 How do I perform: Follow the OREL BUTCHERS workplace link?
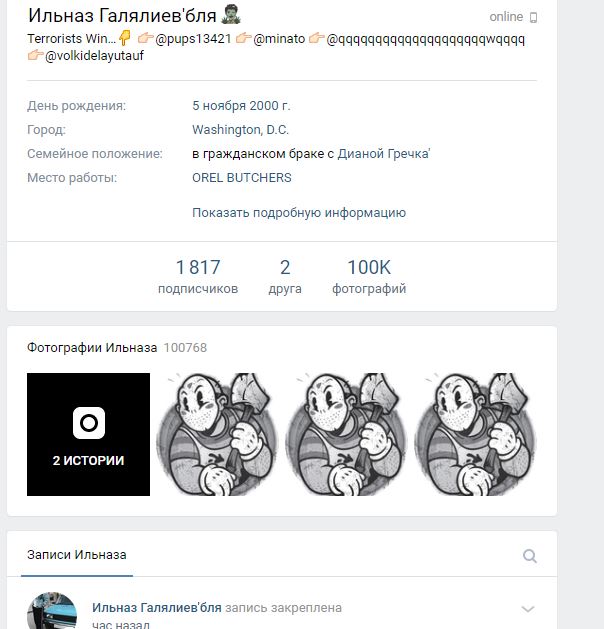[242, 178]
